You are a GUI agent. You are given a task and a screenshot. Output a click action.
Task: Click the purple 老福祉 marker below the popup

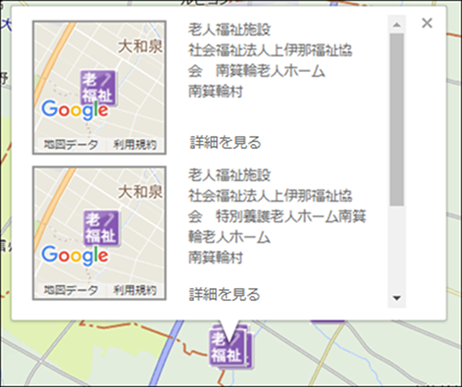click(230, 347)
